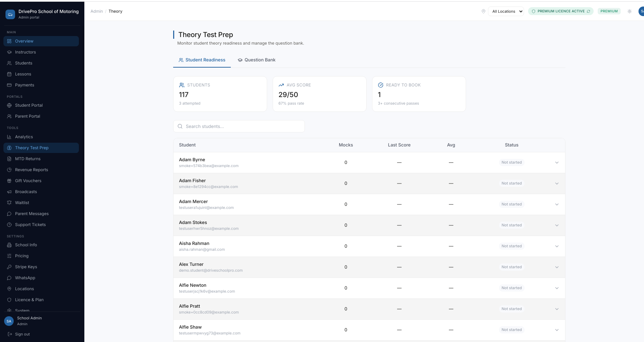Click the Payments card icon
The image size is (644, 342).
9,85
